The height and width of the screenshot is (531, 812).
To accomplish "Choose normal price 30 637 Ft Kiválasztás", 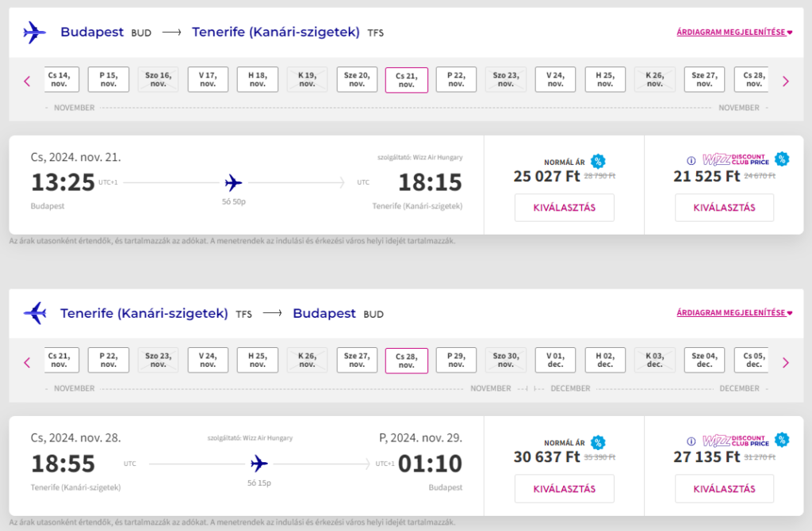I will [x=565, y=488].
